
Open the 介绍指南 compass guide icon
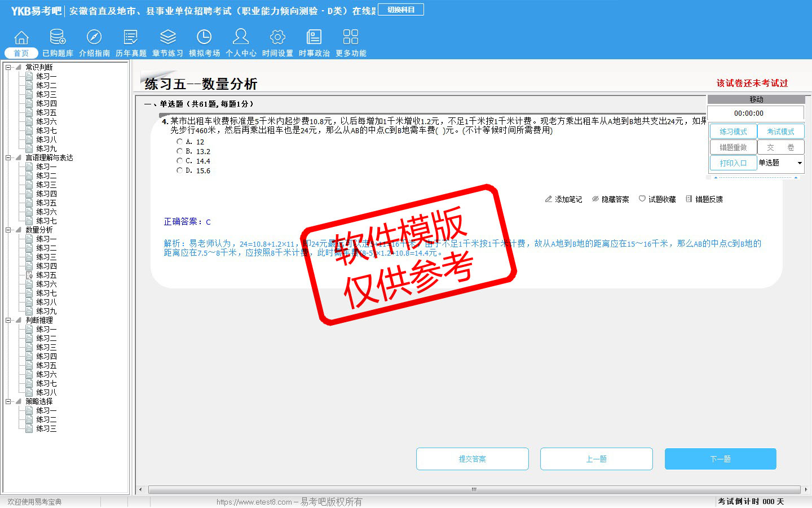(94, 38)
